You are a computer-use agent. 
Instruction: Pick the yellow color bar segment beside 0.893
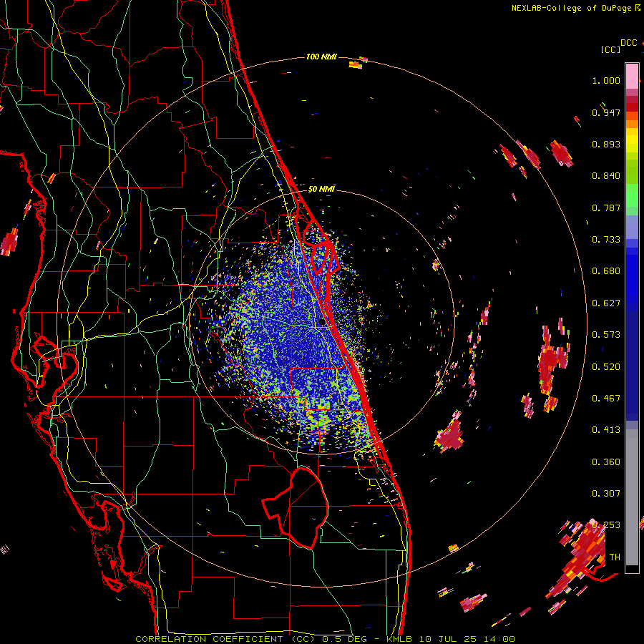coord(632,143)
